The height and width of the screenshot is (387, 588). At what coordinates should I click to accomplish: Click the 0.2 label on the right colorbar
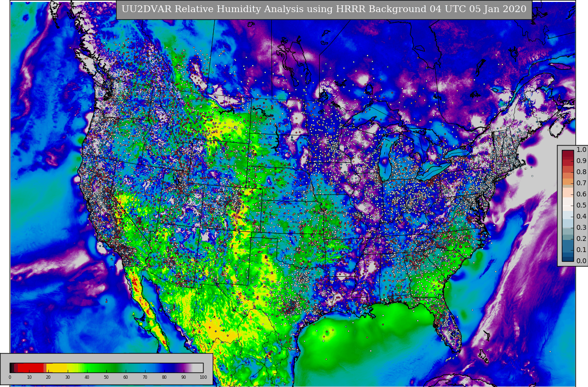coord(581,238)
